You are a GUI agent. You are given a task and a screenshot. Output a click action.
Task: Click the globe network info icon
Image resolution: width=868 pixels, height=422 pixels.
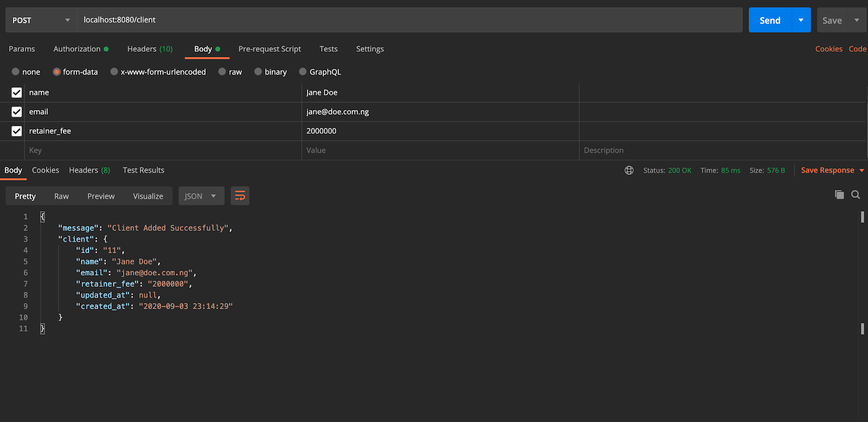(629, 171)
